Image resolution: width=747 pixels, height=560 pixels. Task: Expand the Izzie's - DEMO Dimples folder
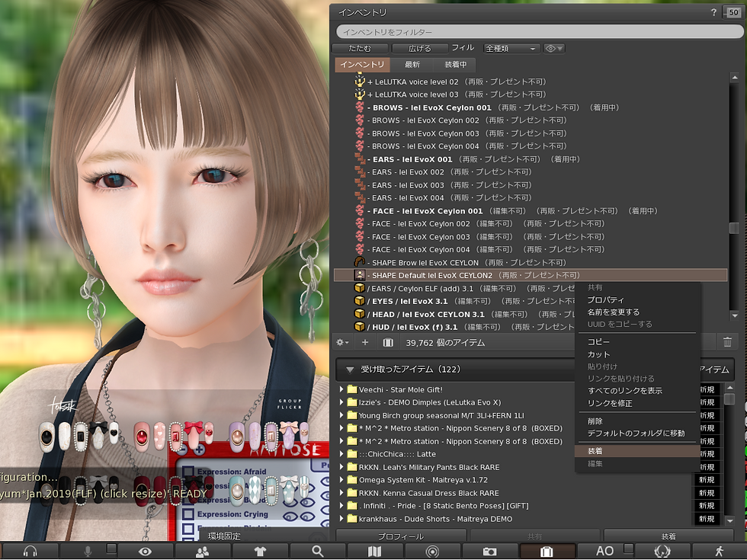341,402
